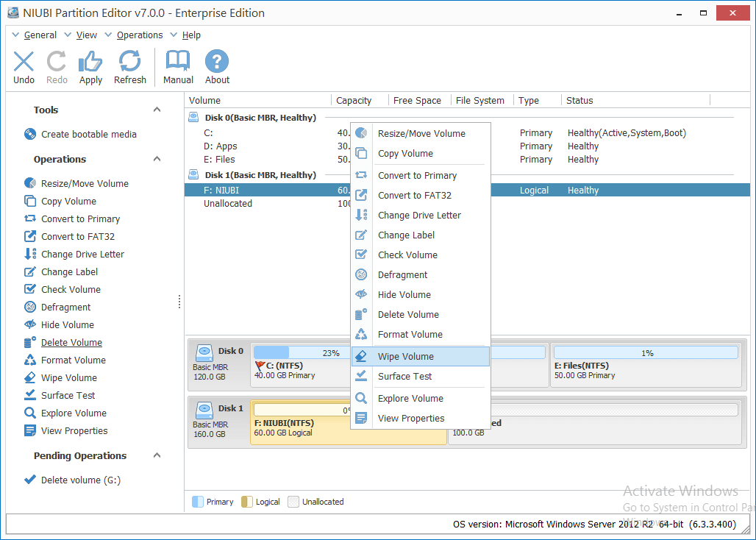Collapse the Pending Operations section chevron
The height and width of the screenshot is (540, 756).
click(x=157, y=455)
